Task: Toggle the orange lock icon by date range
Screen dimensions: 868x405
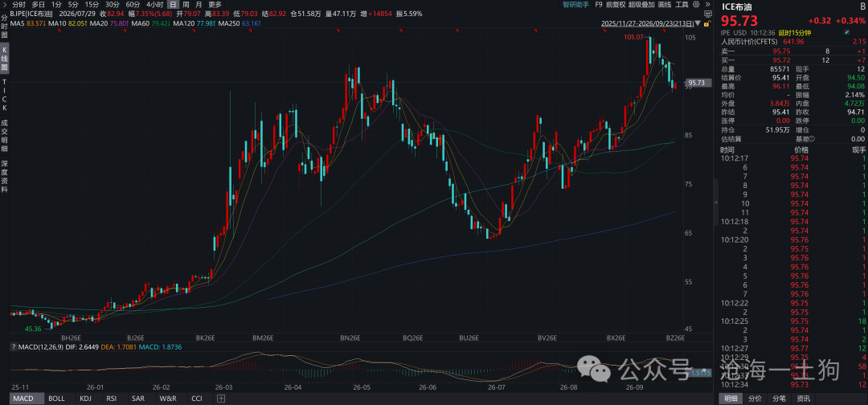Action: coord(707,24)
